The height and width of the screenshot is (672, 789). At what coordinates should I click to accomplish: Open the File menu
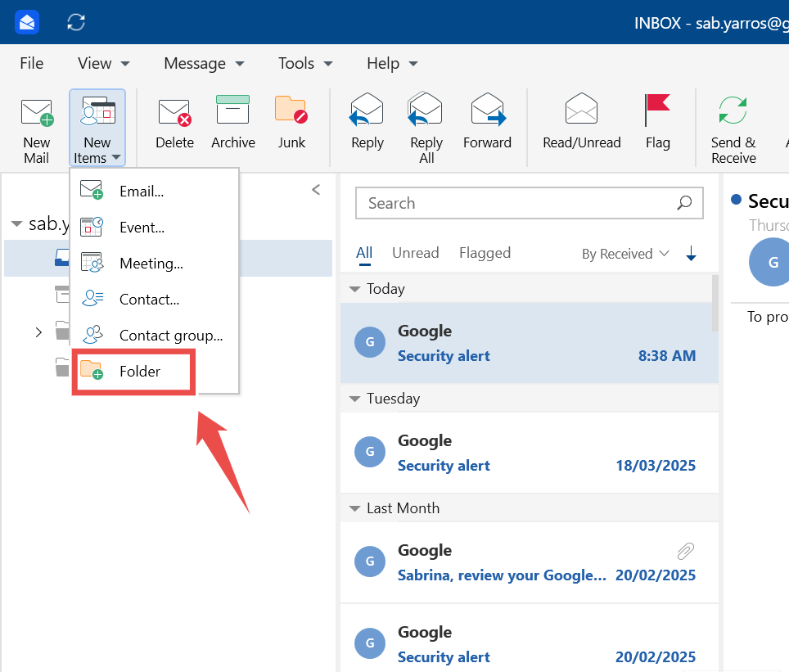[x=32, y=63]
